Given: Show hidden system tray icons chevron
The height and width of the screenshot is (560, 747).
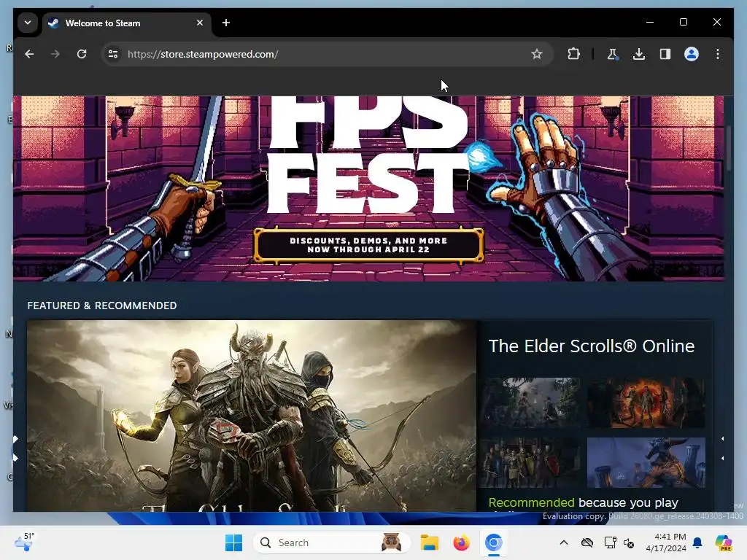Looking at the screenshot, I should (x=564, y=542).
